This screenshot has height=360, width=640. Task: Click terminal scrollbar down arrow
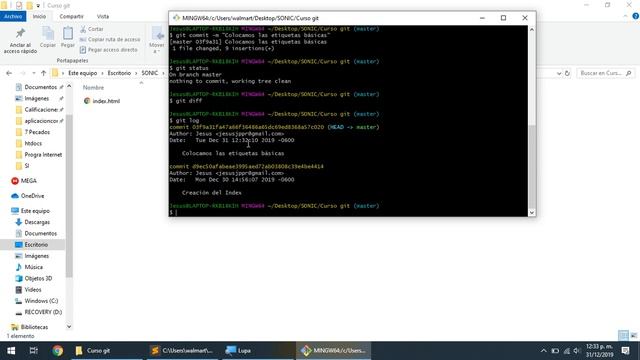[x=532, y=213]
